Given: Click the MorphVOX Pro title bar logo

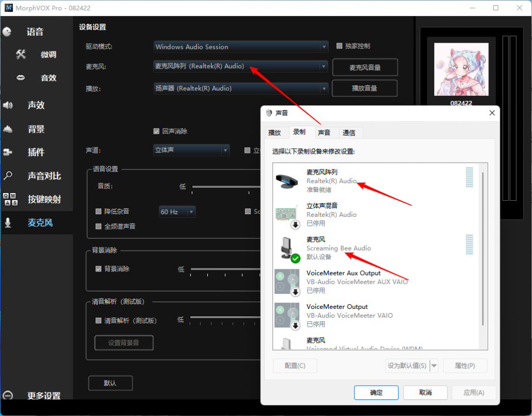Looking at the screenshot, I should [8, 7].
